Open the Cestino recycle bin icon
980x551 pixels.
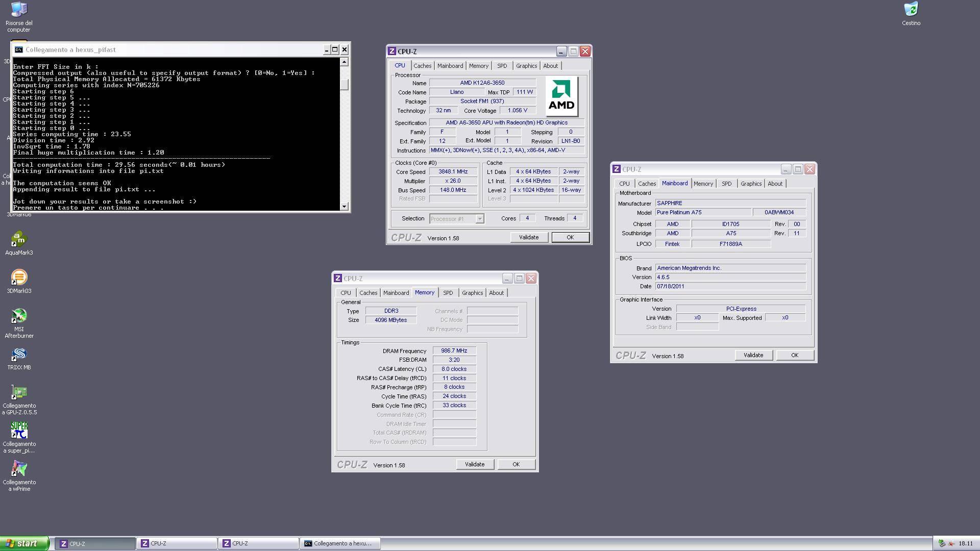(x=911, y=14)
